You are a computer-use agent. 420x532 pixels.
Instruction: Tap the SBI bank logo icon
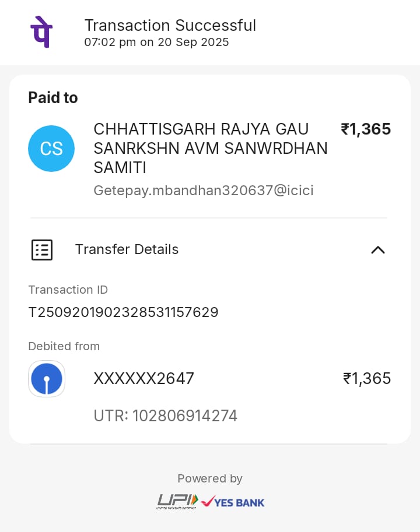(x=47, y=379)
